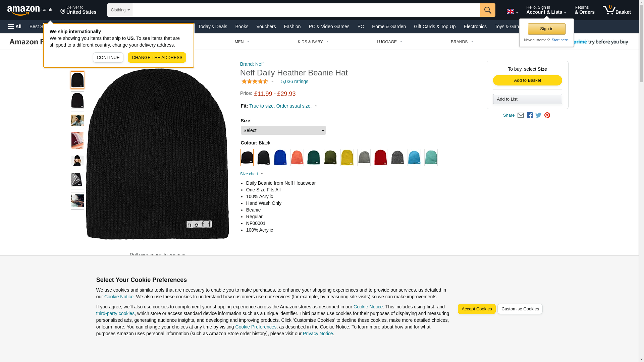The height and width of the screenshot is (362, 644).
Task: Open Today's Deals nav item
Action: (x=212, y=26)
